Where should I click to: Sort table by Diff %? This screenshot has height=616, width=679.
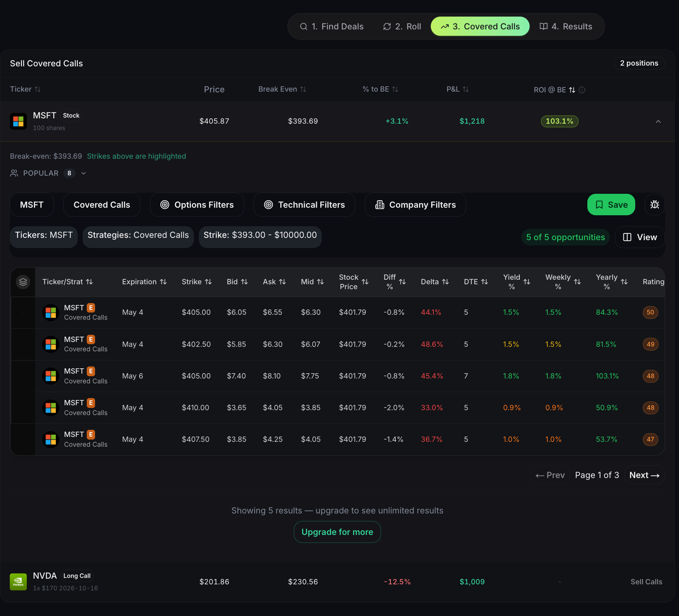tap(395, 282)
